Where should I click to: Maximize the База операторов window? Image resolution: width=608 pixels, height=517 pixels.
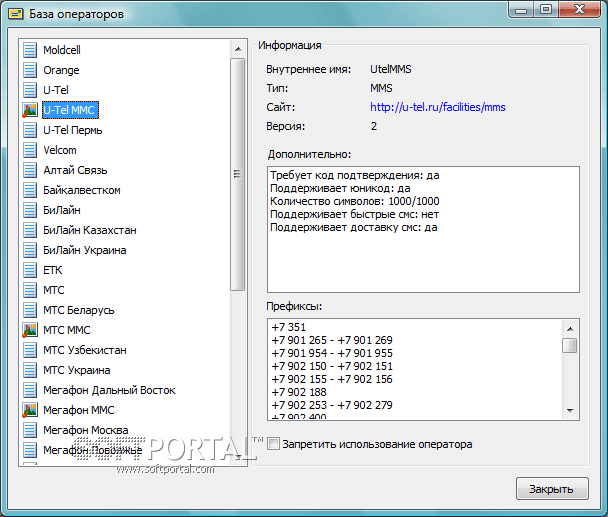tap(546, 9)
